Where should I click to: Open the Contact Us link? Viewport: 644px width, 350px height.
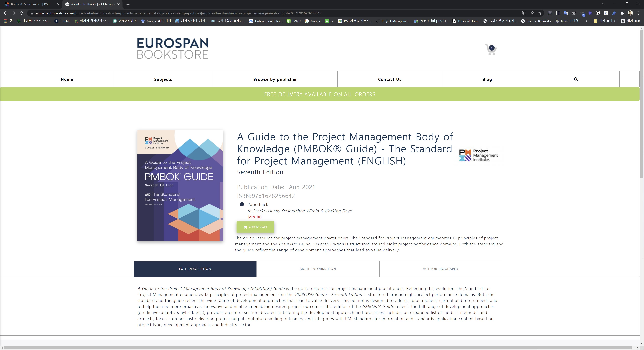click(389, 79)
